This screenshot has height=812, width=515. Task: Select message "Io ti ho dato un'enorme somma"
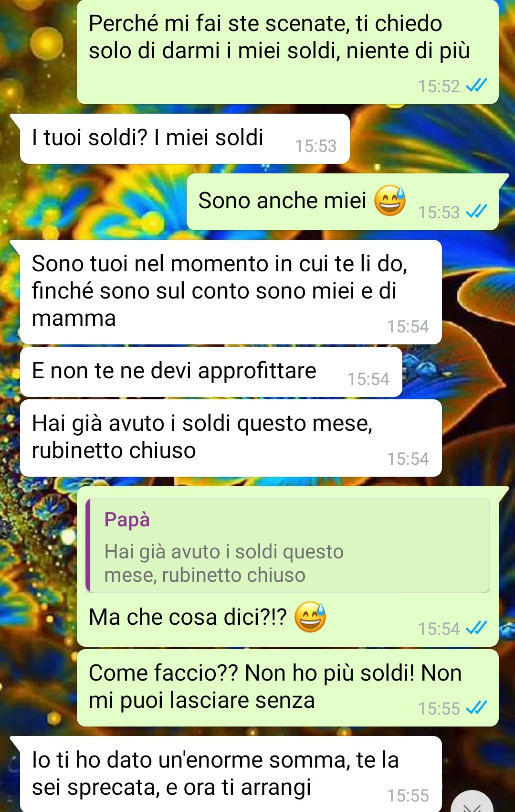click(231, 774)
